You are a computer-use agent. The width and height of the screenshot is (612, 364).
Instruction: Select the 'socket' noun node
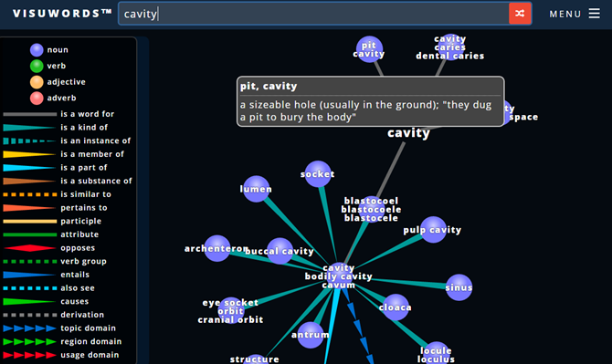pyautogui.click(x=318, y=174)
